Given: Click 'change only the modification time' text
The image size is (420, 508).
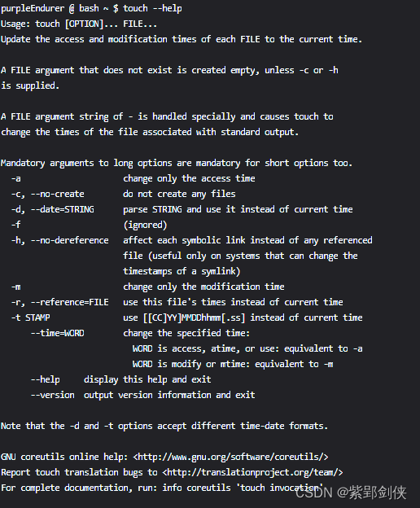Looking at the screenshot, I should click(x=203, y=287).
